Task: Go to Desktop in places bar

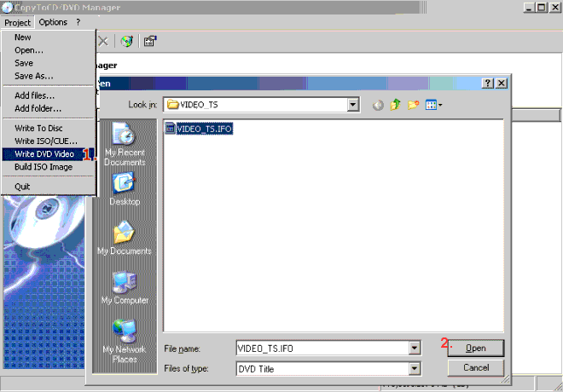Action: coord(125,189)
